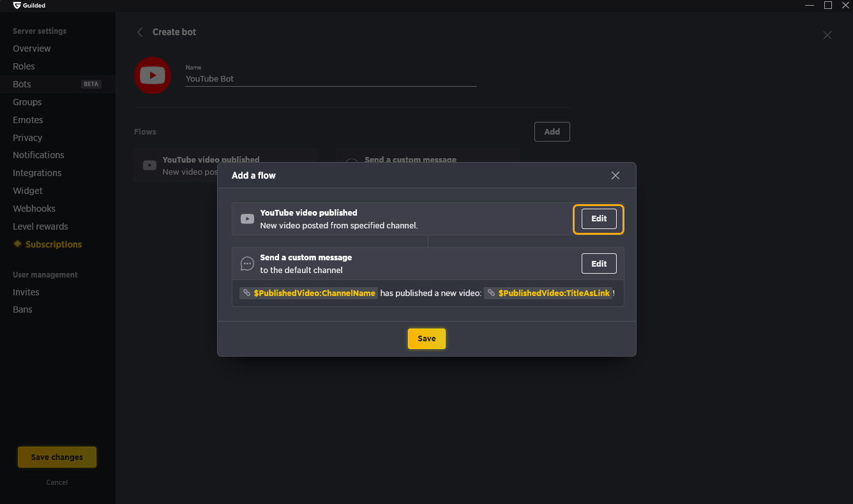
Task: Save the flow in the dialog
Action: [426, 339]
